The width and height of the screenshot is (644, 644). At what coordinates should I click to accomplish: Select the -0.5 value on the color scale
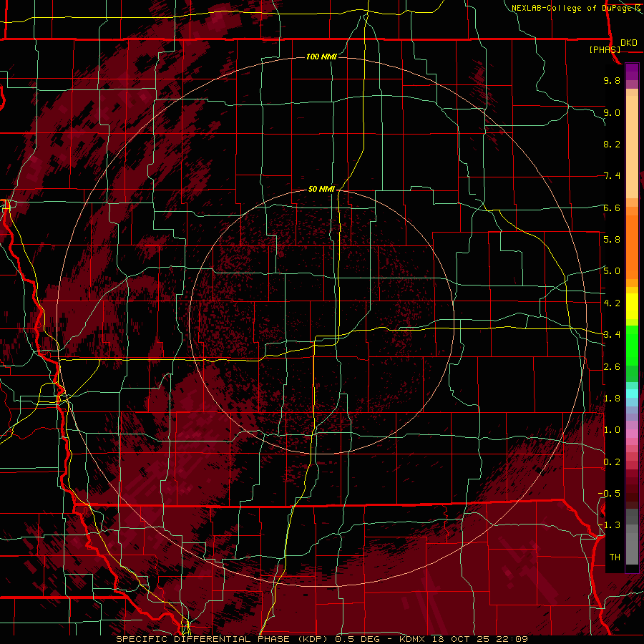click(610, 493)
